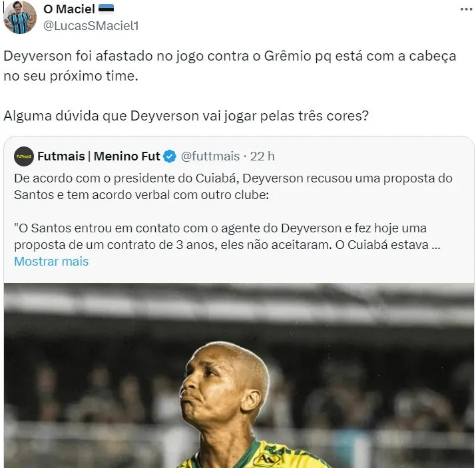Open the Futmais | Menino Fut account name
Image resolution: width=476 pixels, height=468 pixels.
click(x=99, y=156)
